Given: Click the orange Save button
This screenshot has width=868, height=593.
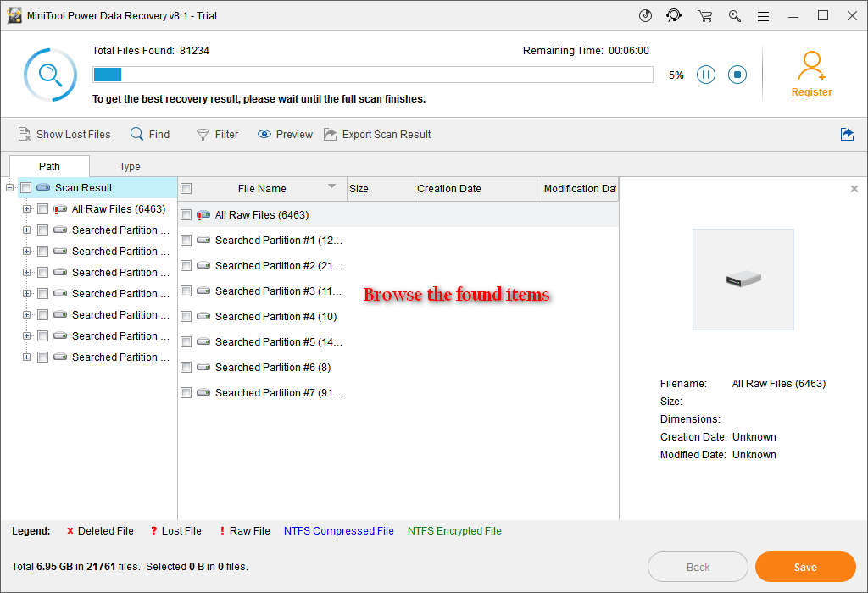Looking at the screenshot, I should pos(805,567).
